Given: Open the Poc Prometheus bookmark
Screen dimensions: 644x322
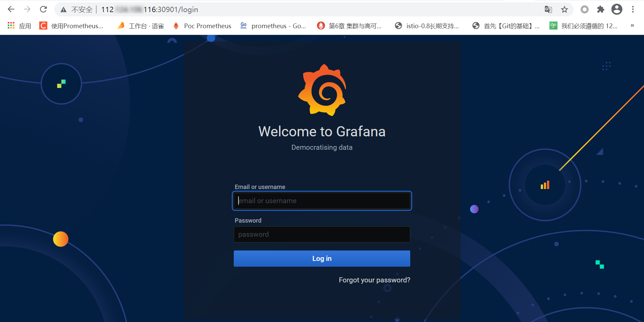Looking at the screenshot, I should 202,26.
